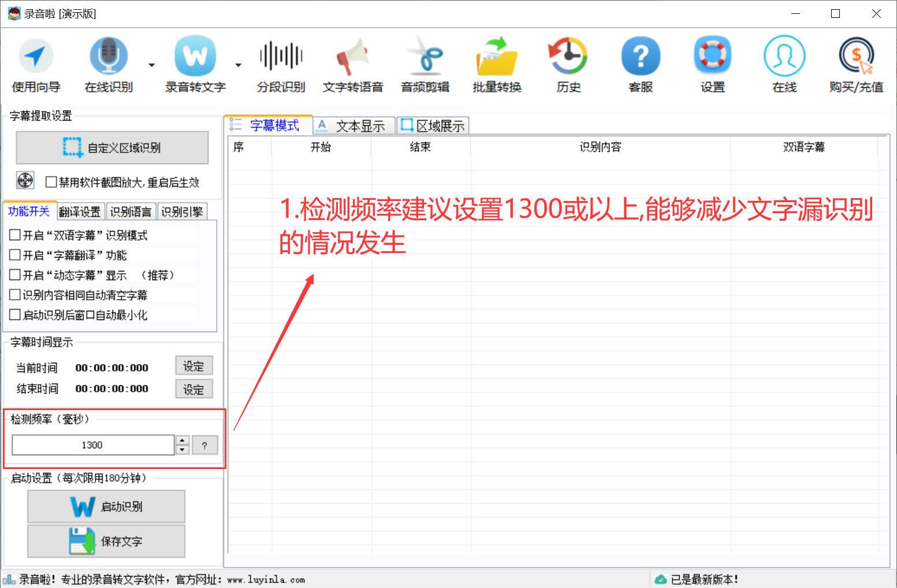Click the 检测频率 value field

92,445
